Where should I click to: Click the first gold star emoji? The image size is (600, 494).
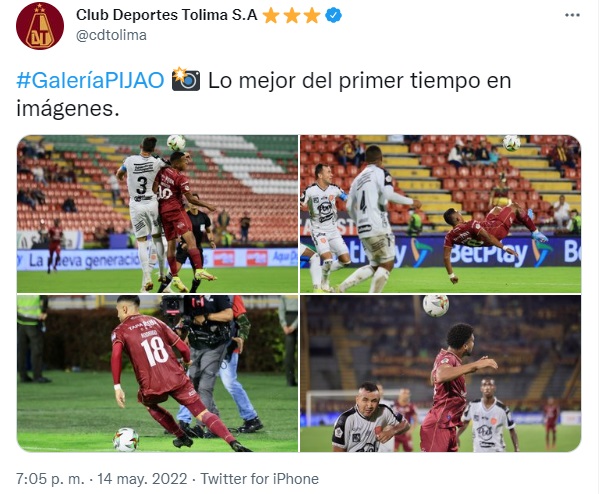(x=271, y=16)
